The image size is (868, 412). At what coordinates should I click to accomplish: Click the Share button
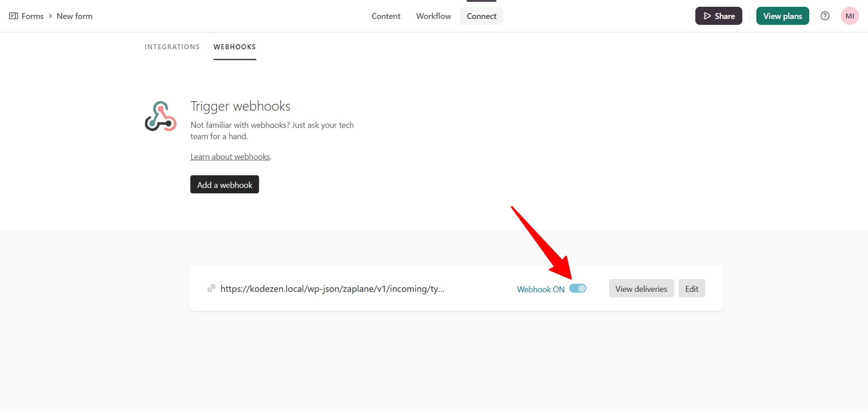[x=719, y=16]
